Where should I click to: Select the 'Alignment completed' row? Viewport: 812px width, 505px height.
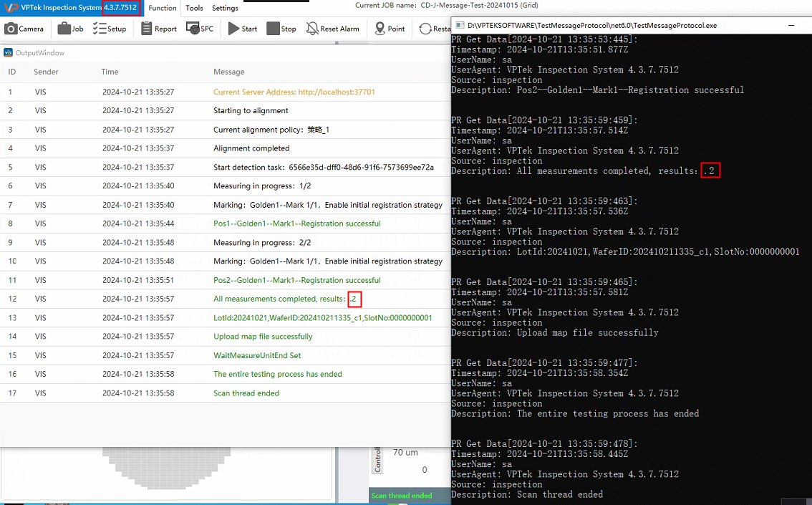coord(226,148)
